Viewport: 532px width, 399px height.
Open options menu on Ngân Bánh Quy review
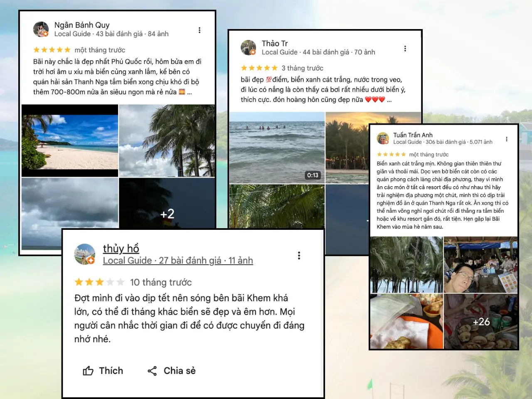(x=199, y=30)
